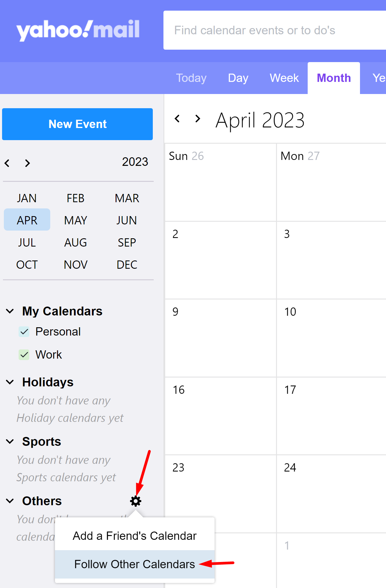Collapse the My Calendars section

click(10, 311)
